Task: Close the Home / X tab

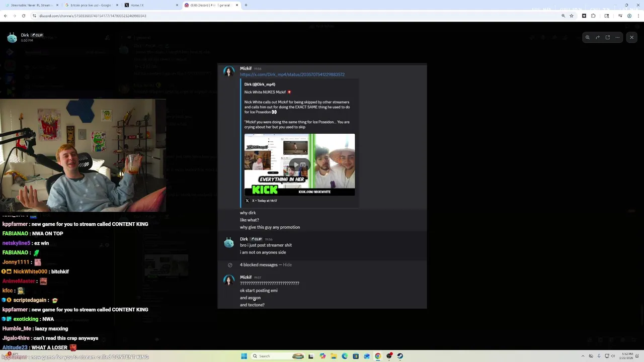Action: [x=177, y=5]
